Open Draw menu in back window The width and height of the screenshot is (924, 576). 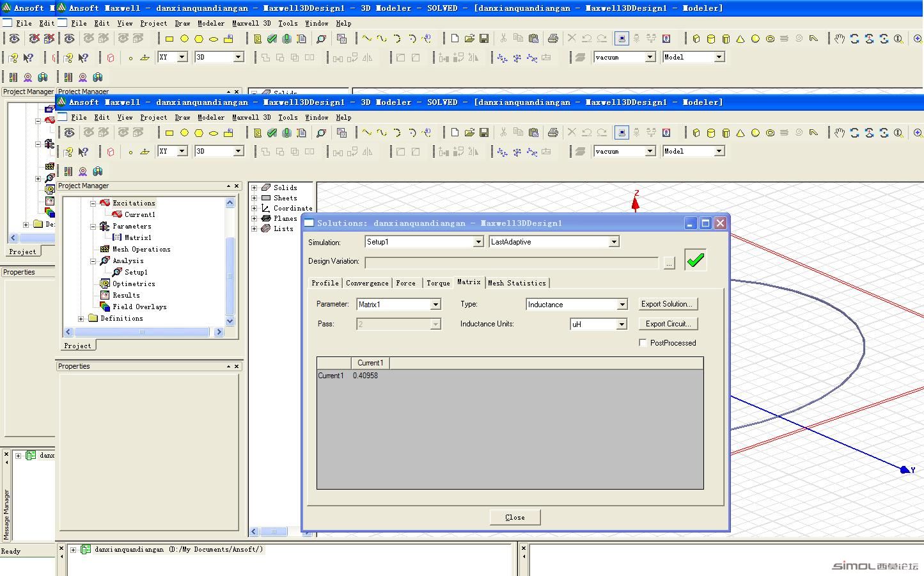(183, 23)
